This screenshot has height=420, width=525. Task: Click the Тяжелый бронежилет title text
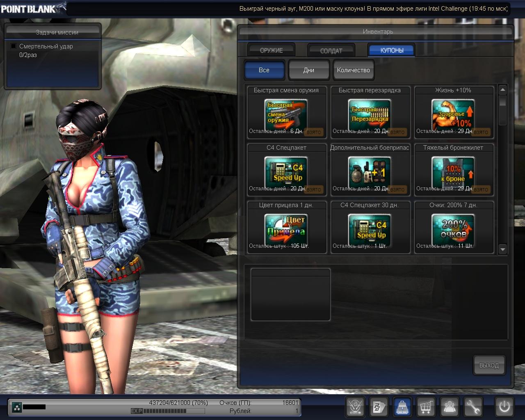tap(453, 148)
